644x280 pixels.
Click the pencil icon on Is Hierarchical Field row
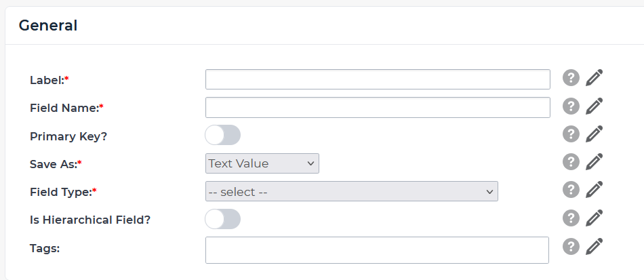595,218
